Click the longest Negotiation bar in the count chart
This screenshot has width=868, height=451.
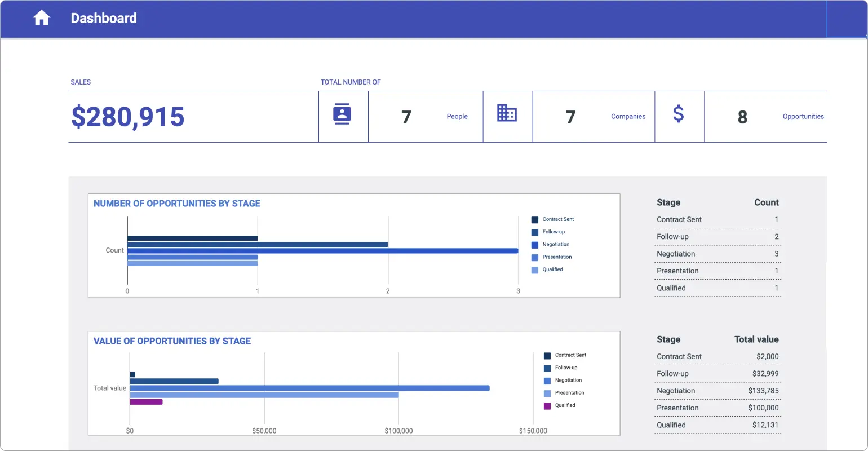(321, 250)
